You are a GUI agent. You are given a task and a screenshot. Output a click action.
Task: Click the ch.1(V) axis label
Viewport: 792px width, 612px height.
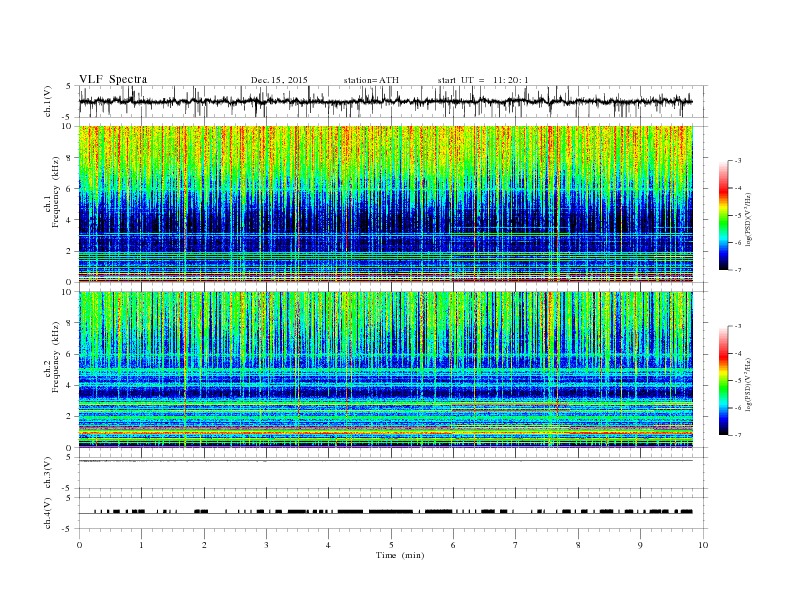point(48,101)
